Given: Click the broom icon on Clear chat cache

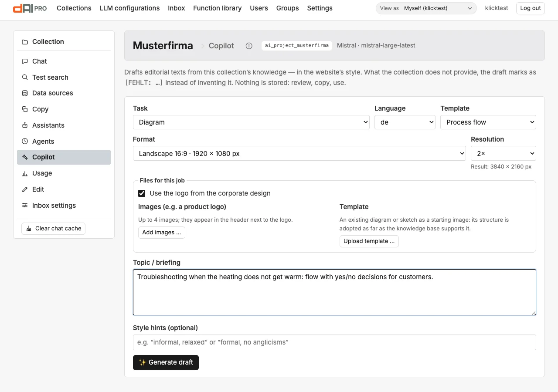Looking at the screenshot, I should pyautogui.click(x=29, y=229).
